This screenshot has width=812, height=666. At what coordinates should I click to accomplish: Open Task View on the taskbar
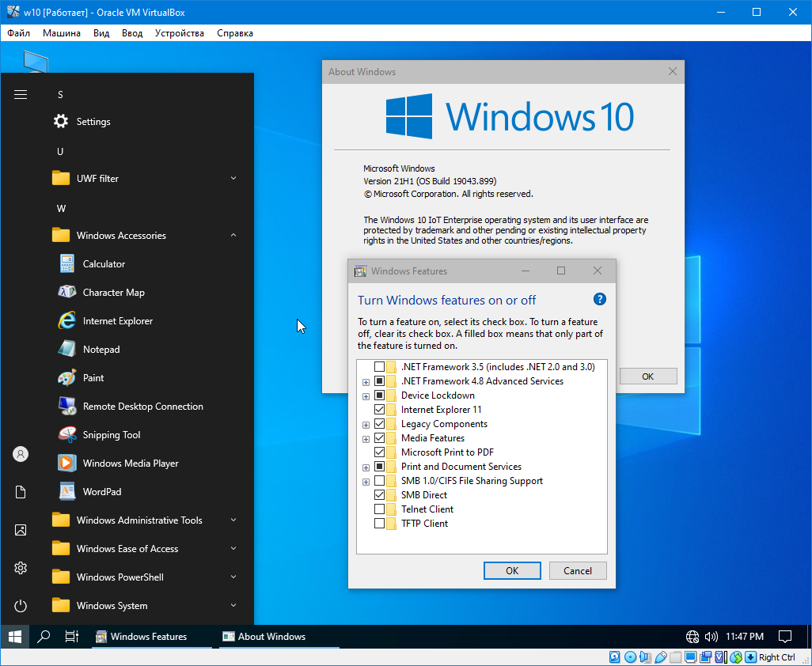71,637
